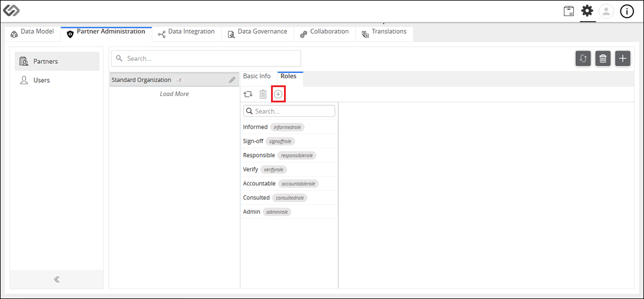Viewport: 644px width, 299px height.
Task: Click the refresh partners button top-right
Action: [583, 59]
